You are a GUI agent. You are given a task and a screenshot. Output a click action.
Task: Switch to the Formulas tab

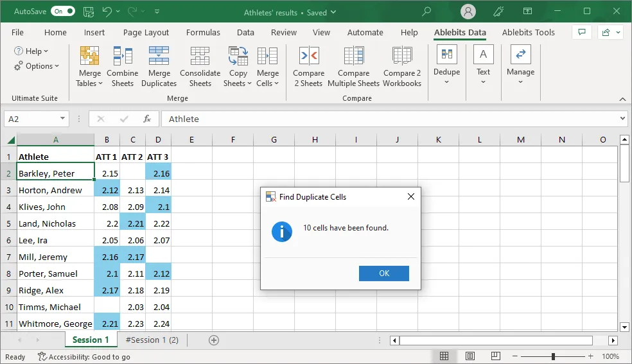point(203,33)
